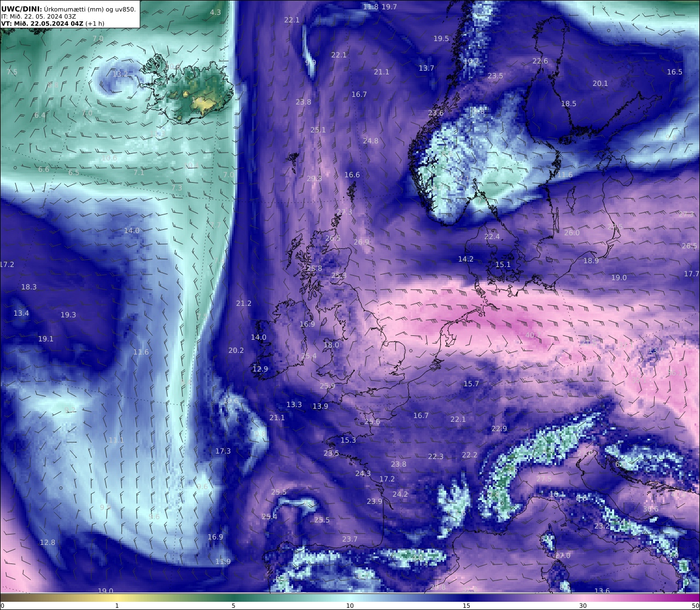Click the map value 6.6

(44, 169)
